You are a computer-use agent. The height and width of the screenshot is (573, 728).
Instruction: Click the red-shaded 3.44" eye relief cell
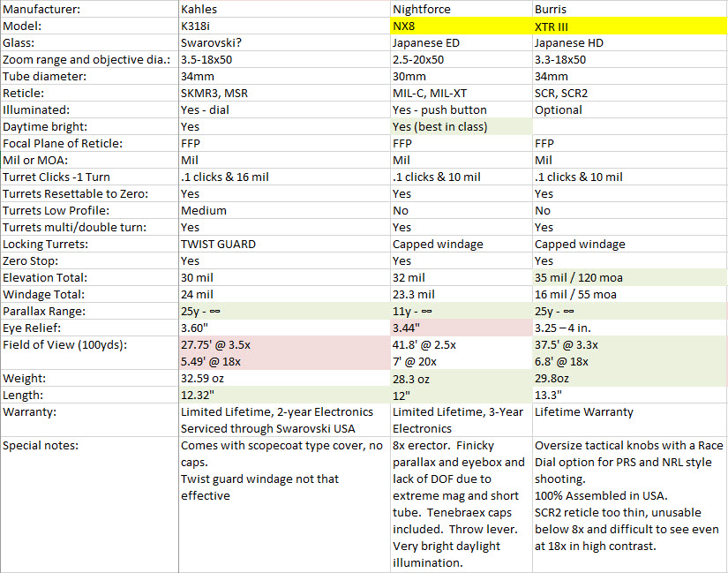click(461, 328)
